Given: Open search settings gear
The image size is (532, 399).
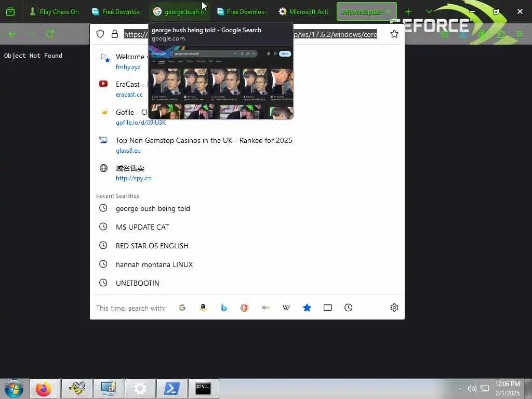Looking at the screenshot, I should [x=394, y=308].
